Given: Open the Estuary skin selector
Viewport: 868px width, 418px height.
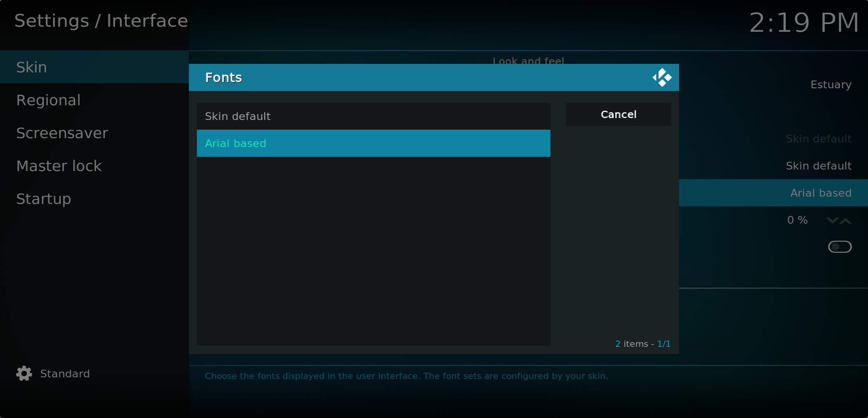Looking at the screenshot, I should [x=831, y=85].
